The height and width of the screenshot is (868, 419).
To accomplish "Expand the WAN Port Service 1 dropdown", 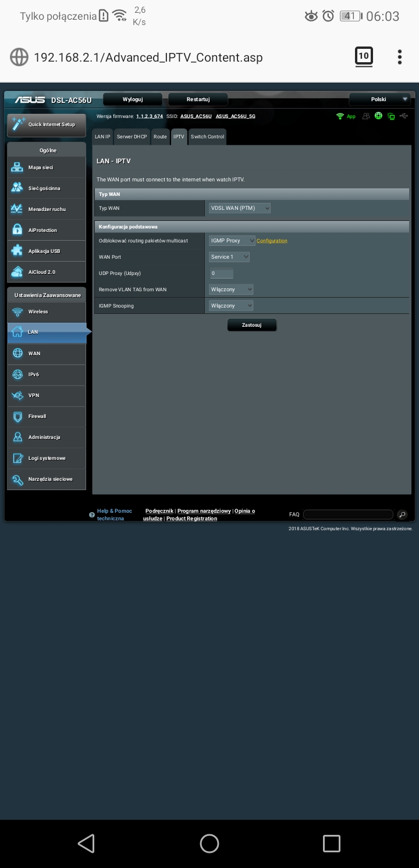I will click(229, 257).
